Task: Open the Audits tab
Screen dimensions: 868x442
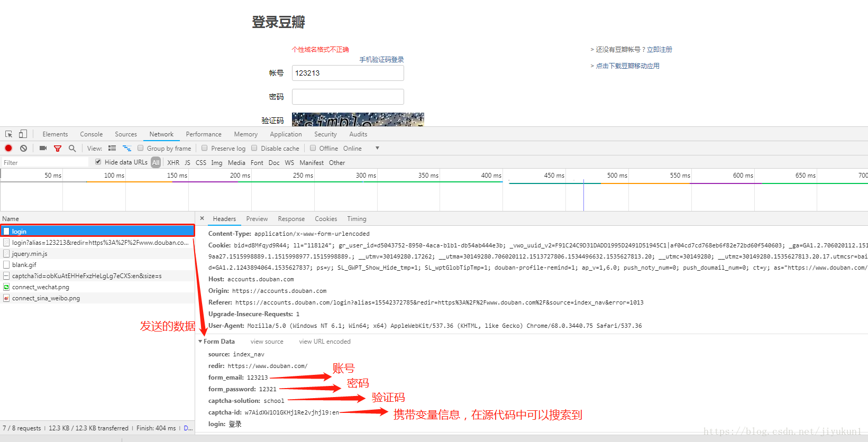Action: coord(358,134)
